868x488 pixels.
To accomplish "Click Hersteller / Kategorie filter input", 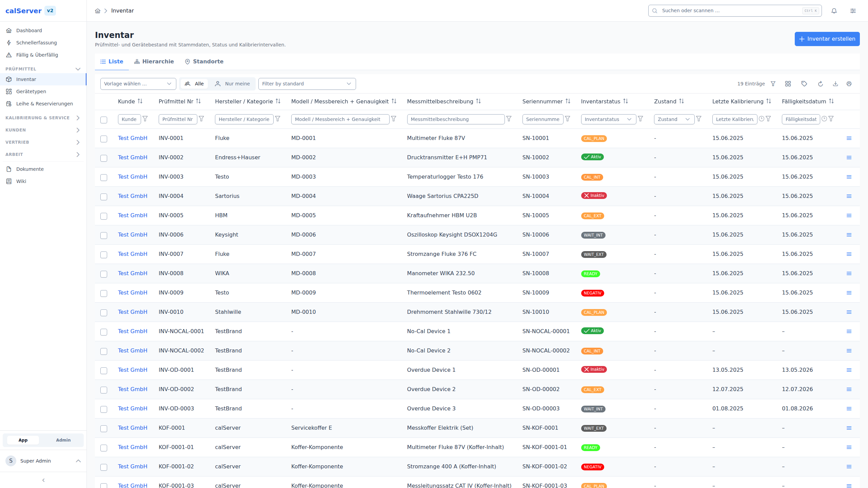I will coord(244,119).
